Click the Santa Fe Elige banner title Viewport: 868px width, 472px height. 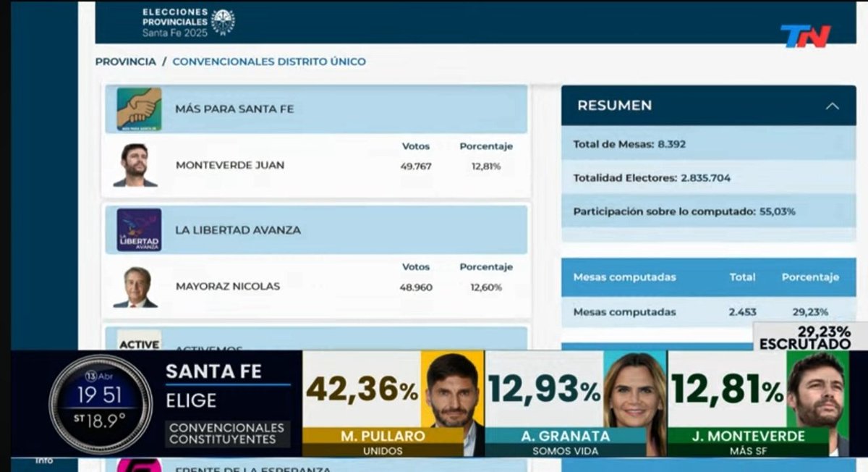click(x=213, y=386)
